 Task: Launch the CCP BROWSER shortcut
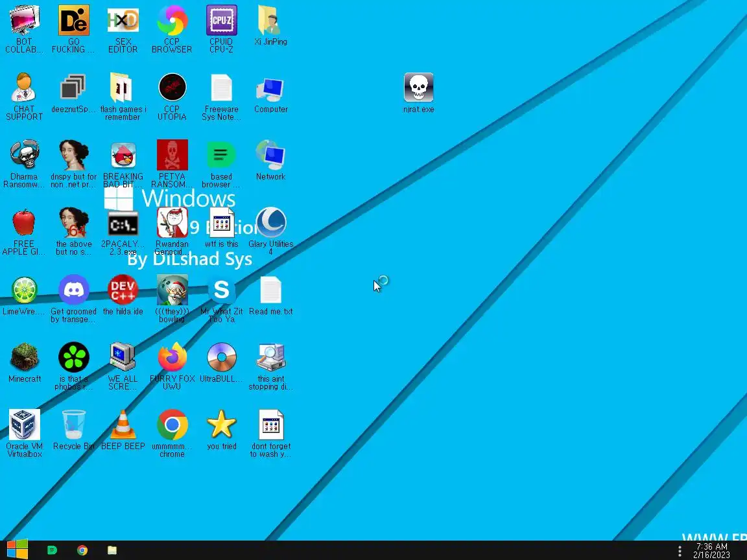(x=172, y=29)
